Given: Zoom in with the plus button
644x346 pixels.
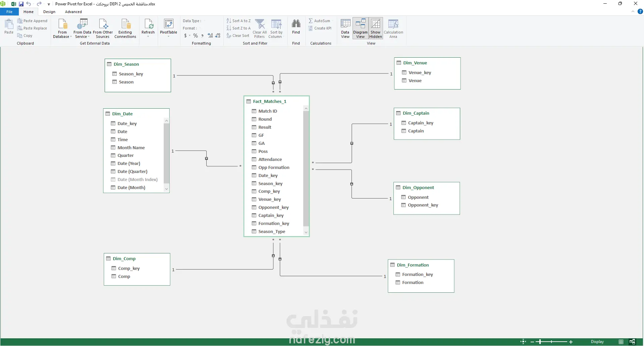Looking at the screenshot, I should [571, 342].
